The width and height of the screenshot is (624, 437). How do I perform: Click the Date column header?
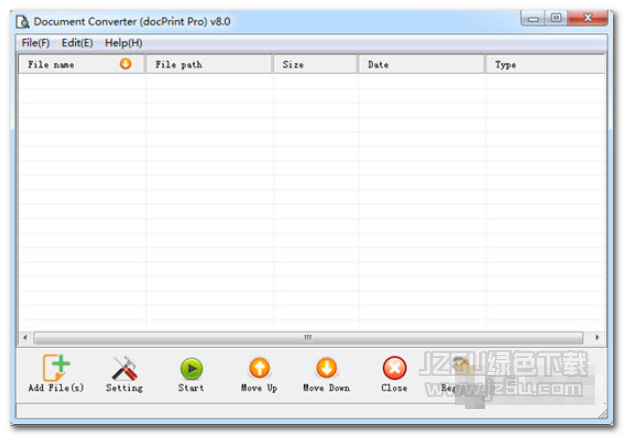tap(421, 64)
